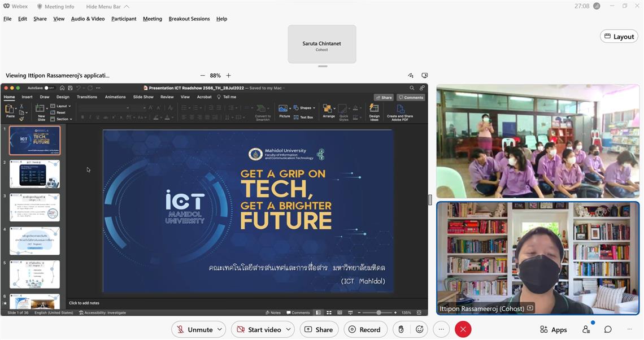This screenshot has width=644, height=340.
Task: Zoom in shared view with plus
Action: (x=228, y=76)
